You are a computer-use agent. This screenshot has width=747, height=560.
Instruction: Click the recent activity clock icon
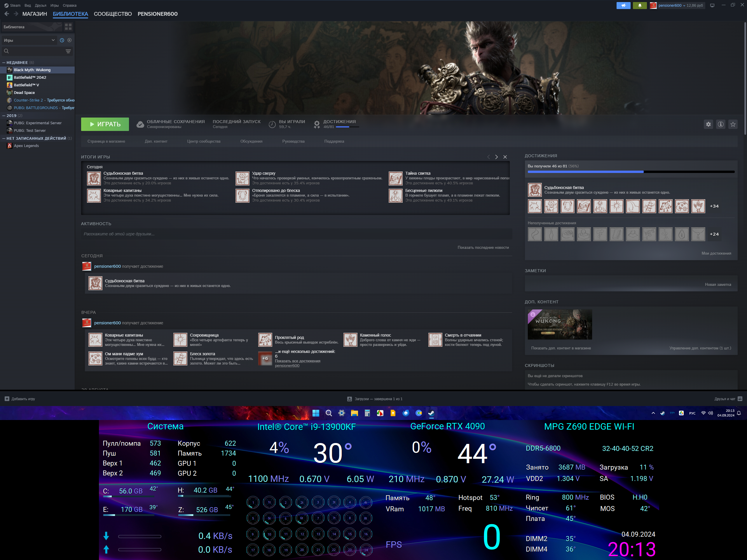(x=62, y=40)
